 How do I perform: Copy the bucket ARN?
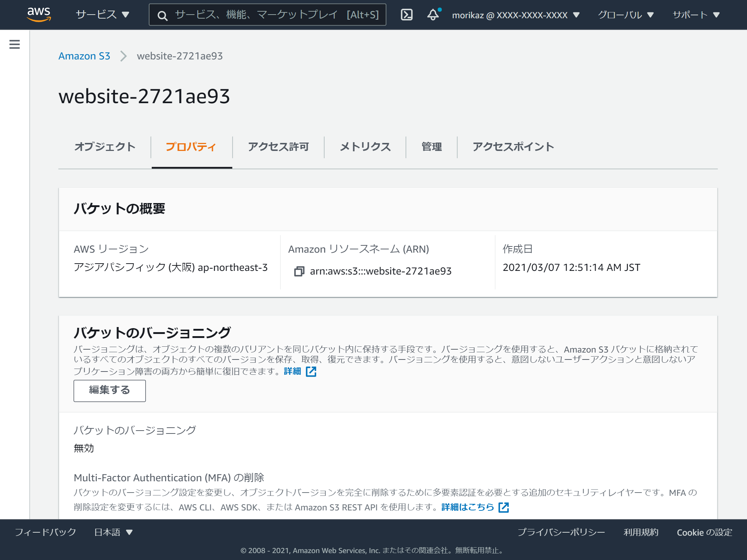300,271
